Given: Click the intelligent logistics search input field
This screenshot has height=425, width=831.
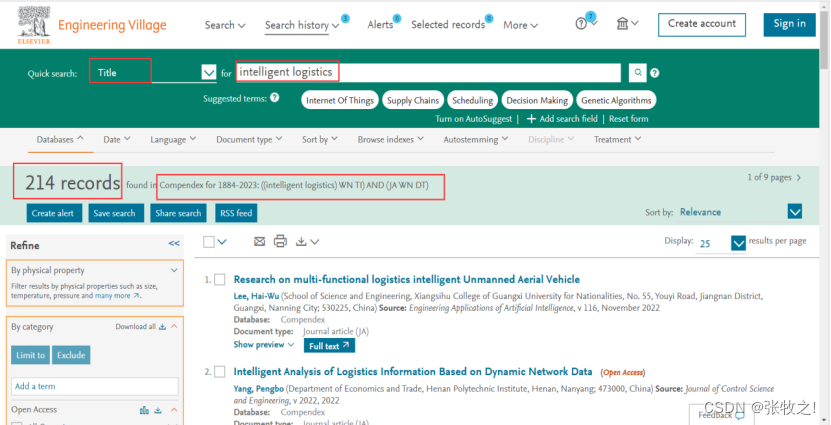Looking at the screenshot, I should (428, 73).
